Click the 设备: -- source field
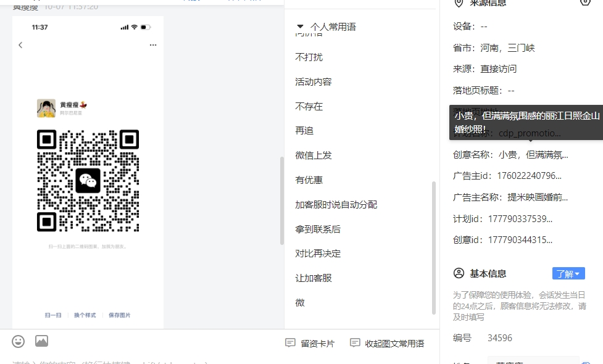Viewport: 603px width, 364px height. point(470,27)
